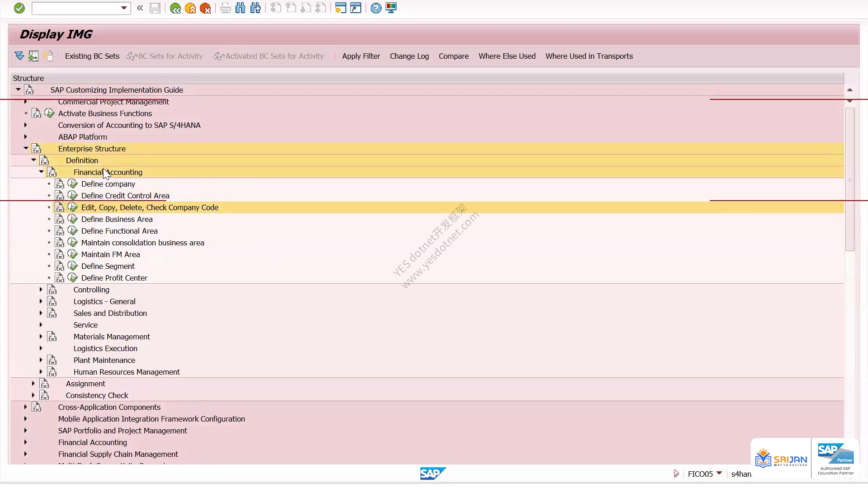Open the command field dropdown arrow
The height and width of the screenshot is (488, 868).
coord(124,8)
